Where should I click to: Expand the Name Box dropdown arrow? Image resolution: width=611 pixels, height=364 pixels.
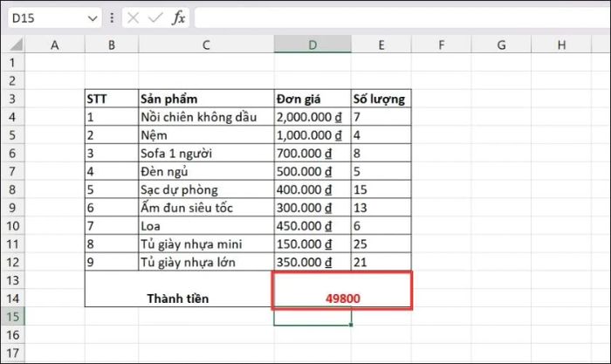point(93,18)
